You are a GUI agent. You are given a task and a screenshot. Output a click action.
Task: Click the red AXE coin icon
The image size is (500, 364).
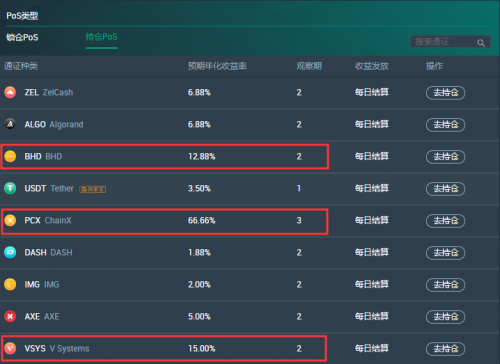click(x=10, y=316)
